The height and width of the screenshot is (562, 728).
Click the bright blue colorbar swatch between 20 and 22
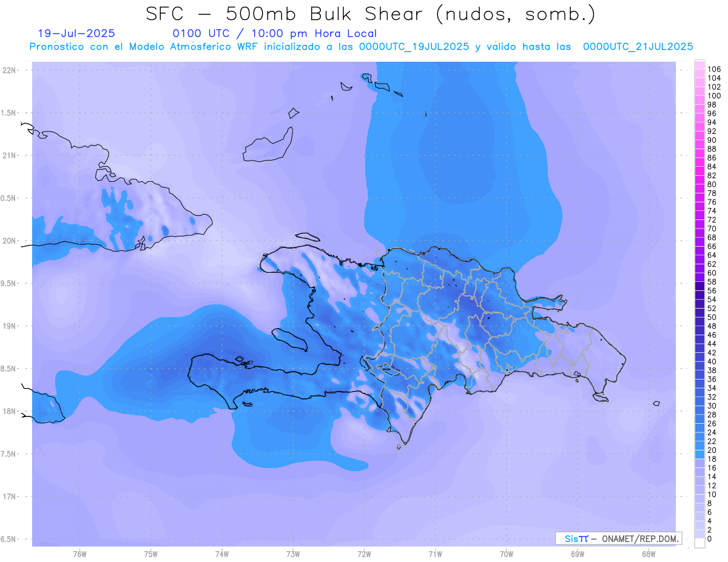point(699,446)
